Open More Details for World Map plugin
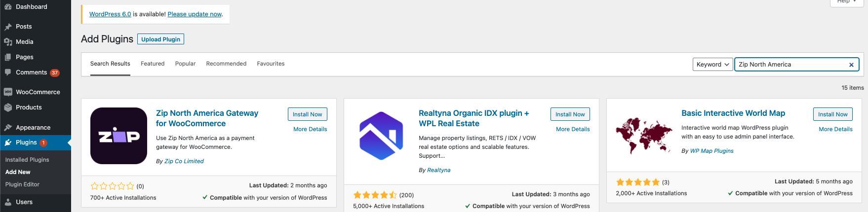The image size is (868, 212). tap(835, 129)
